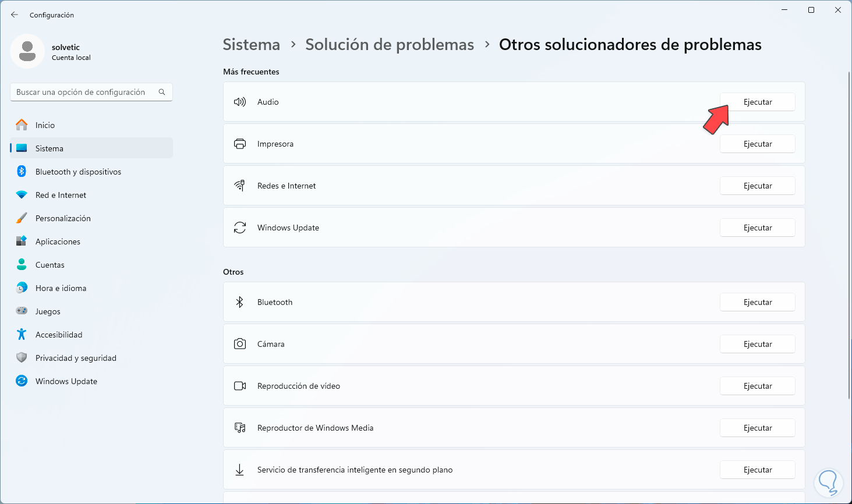Screen dimensions: 852x504
Task: Execute the Bluetooth troubleshooter
Action: [757, 302]
